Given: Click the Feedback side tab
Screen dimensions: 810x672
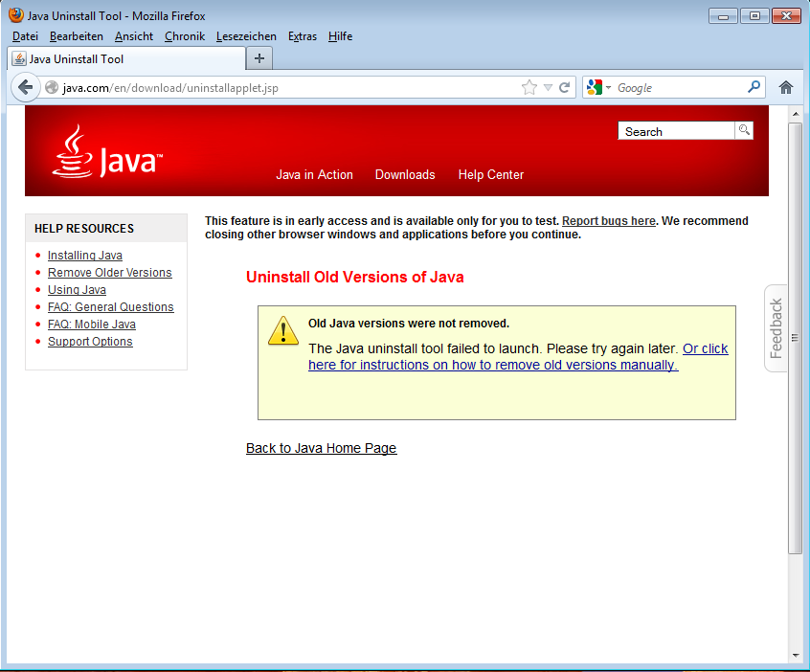Looking at the screenshot, I should [776, 328].
